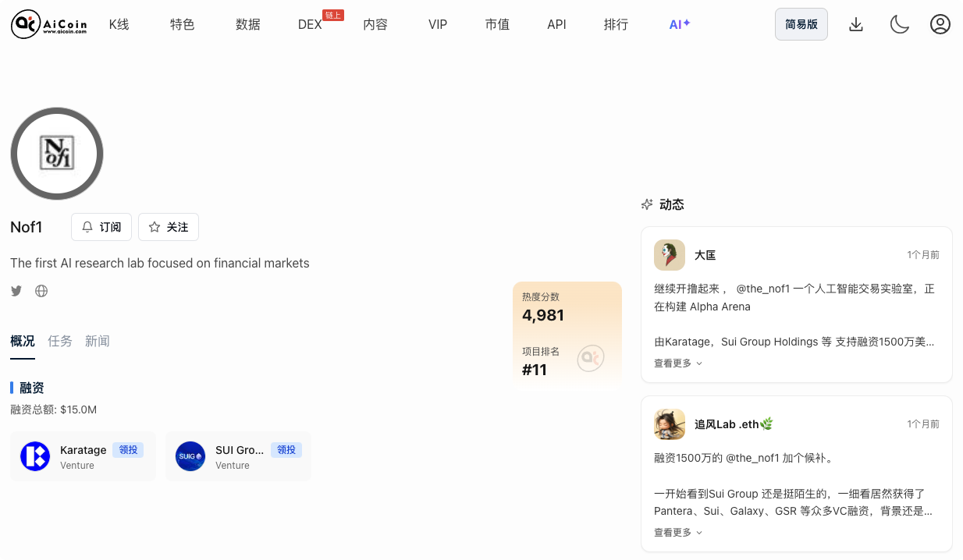The image size is (963, 560).
Task: Switch to the 新闻 tab
Action: tap(98, 341)
